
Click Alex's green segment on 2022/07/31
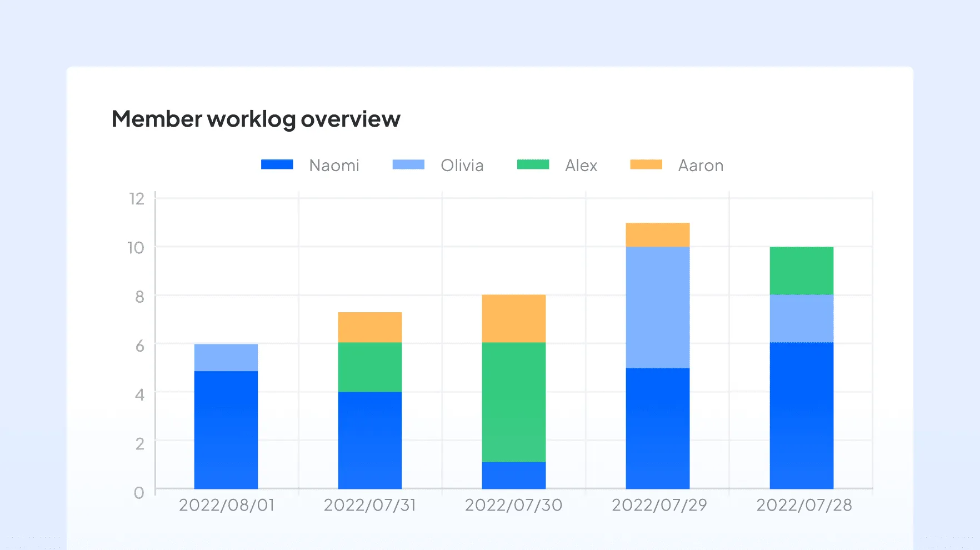coord(369,367)
